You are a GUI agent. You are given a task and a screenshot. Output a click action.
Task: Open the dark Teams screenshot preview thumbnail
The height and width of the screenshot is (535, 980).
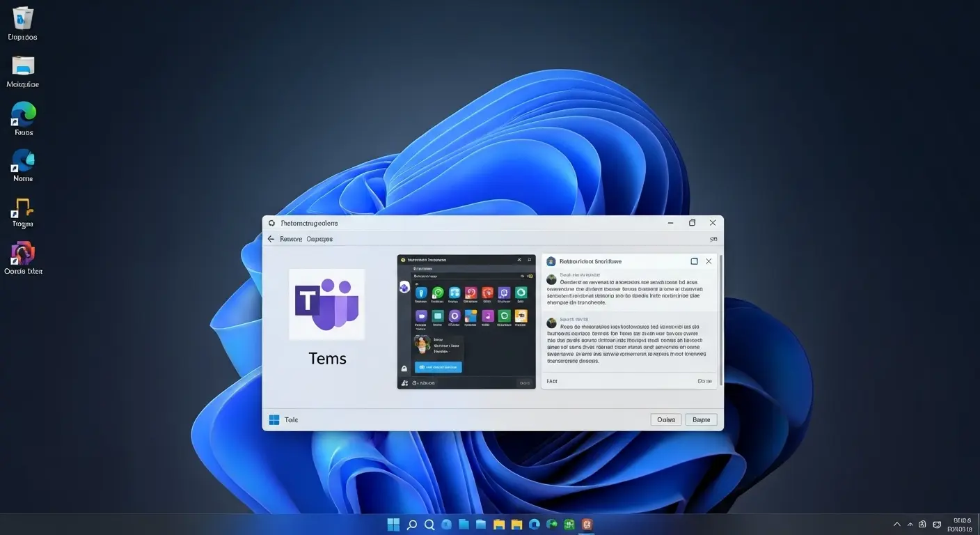pyautogui.click(x=466, y=321)
